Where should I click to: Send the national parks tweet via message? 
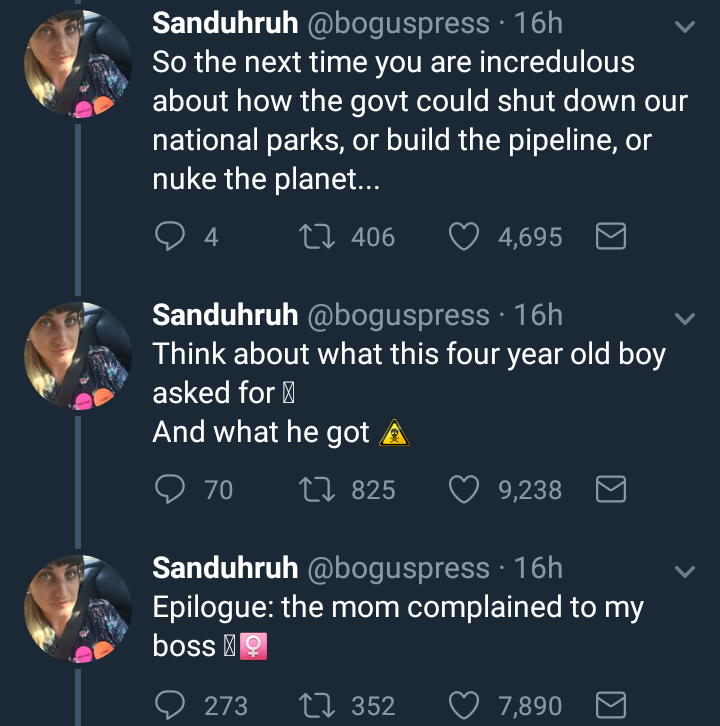(x=611, y=237)
